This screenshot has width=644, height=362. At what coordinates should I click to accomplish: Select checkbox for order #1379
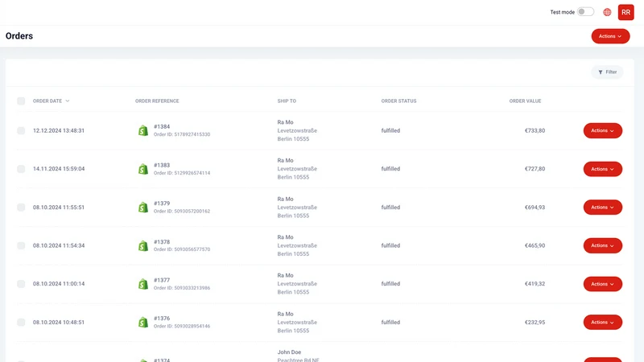pyautogui.click(x=21, y=208)
